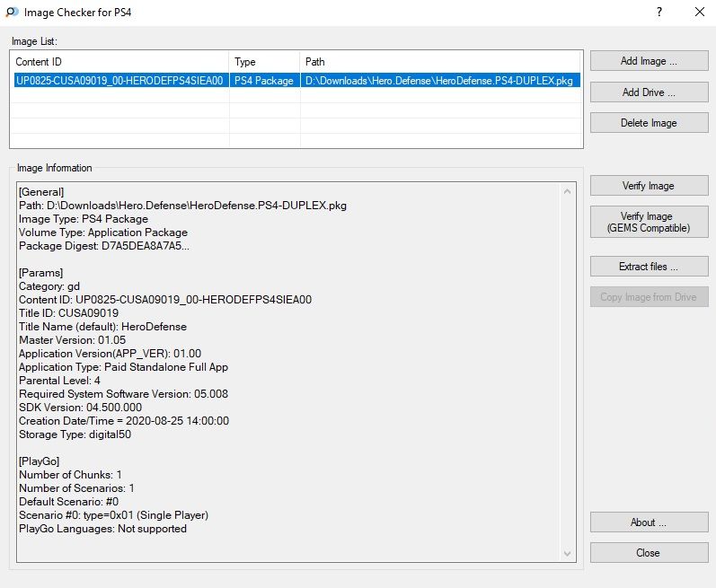Click the Verify Image button
716x588 pixels.
[649, 186]
